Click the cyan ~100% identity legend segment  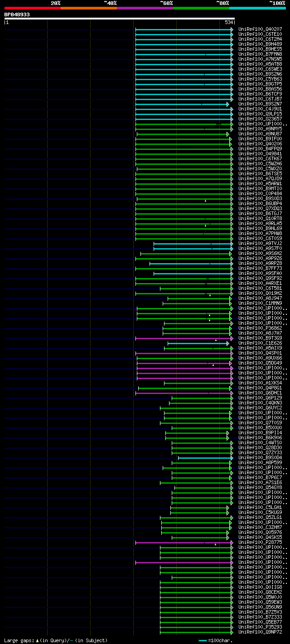click(257, 8)
